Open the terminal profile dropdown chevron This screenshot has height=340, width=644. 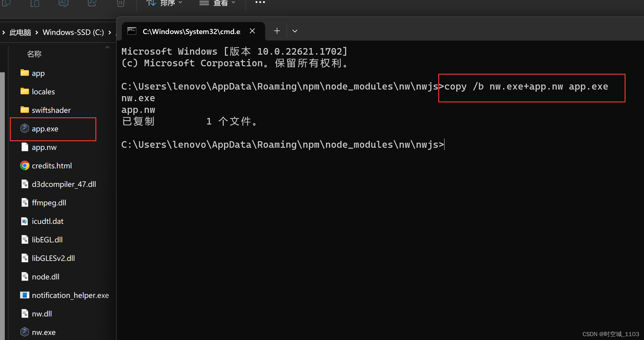295,31
